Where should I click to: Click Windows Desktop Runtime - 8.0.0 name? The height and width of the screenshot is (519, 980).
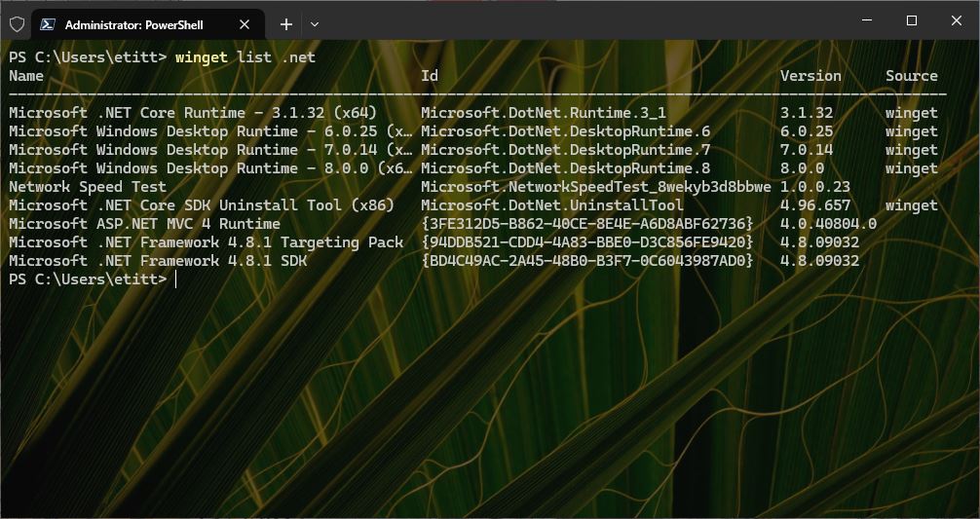pos(210,168)
